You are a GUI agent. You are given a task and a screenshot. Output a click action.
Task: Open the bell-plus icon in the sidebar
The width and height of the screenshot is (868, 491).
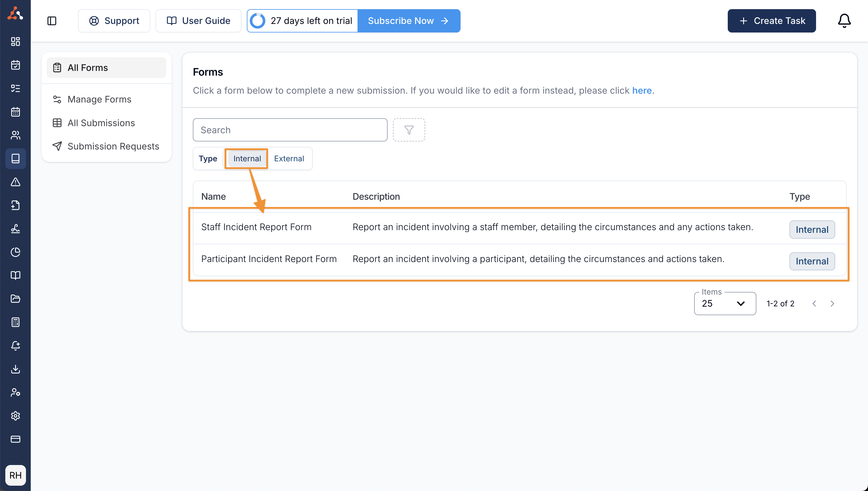(15, 346)
